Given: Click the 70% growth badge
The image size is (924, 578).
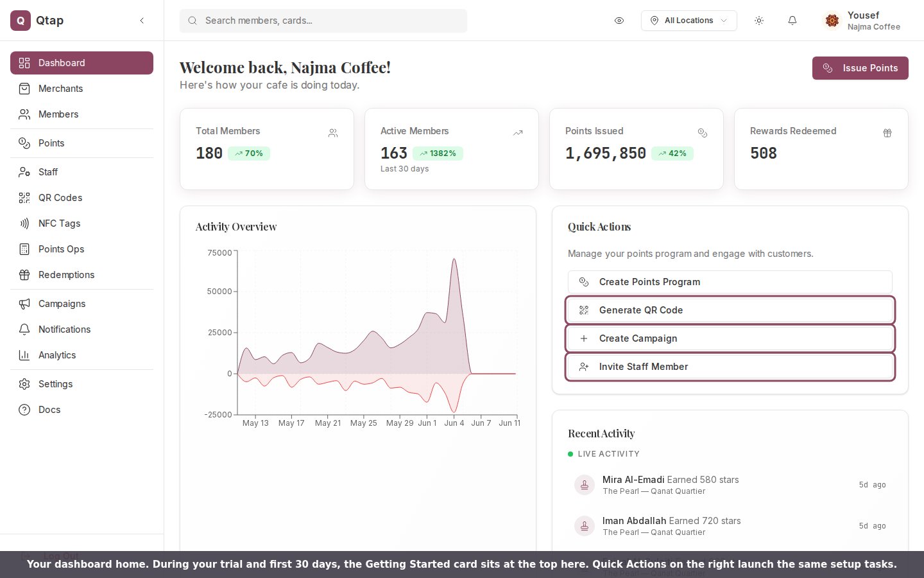Looking at the screenshot, I should coord(249,153).
